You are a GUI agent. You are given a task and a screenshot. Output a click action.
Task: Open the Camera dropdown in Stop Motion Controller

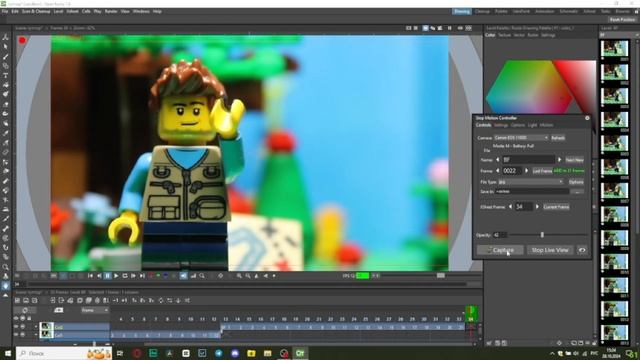tap(521, 138)
